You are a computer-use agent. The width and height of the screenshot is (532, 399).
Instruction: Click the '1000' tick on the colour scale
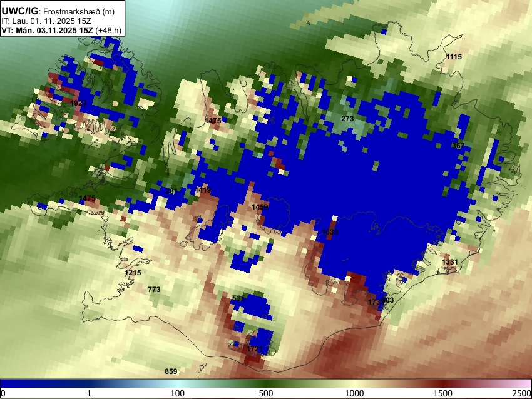pos(354,393)
